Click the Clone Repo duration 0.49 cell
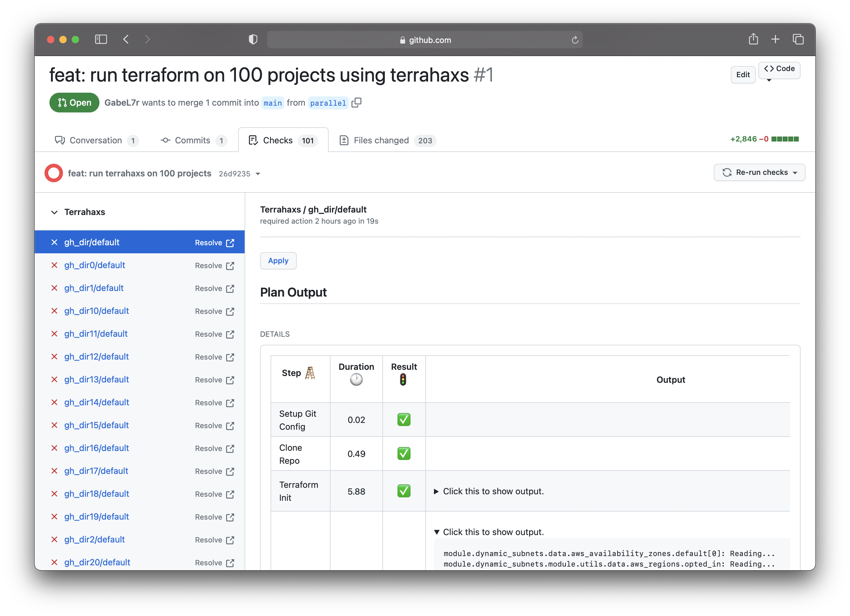 (x=356, y=454)
